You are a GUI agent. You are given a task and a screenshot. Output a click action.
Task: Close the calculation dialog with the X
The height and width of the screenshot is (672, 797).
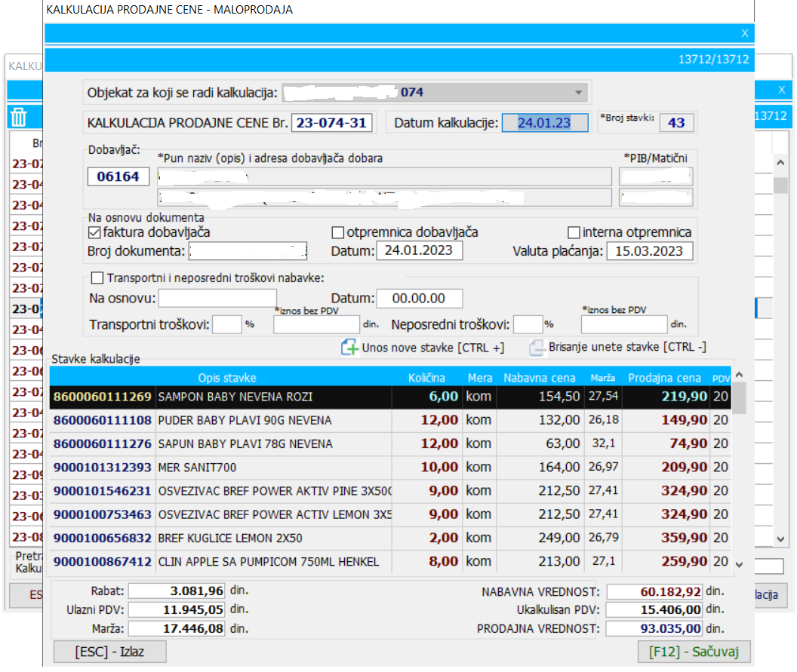[x=745, y=33]
